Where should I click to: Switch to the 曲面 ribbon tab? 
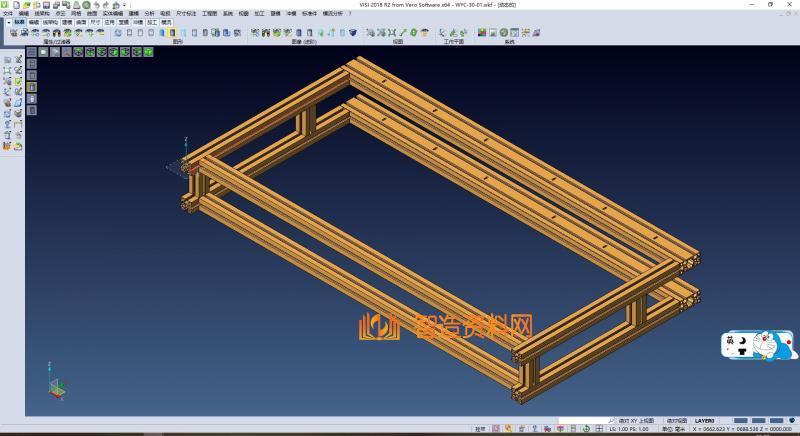click(81, 20)
